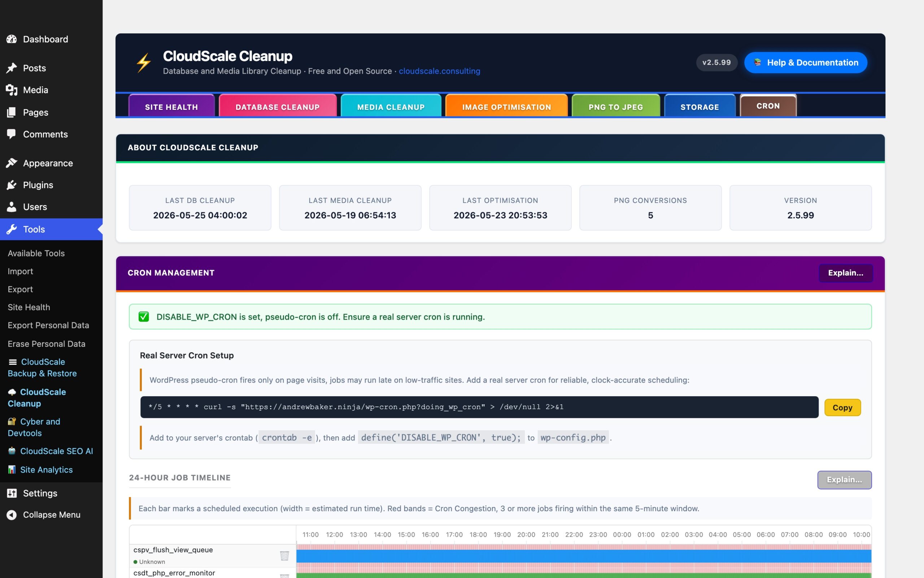
Task: Click the padlock icon for Cyber and Devtools
Action: [x=12, y=421]
